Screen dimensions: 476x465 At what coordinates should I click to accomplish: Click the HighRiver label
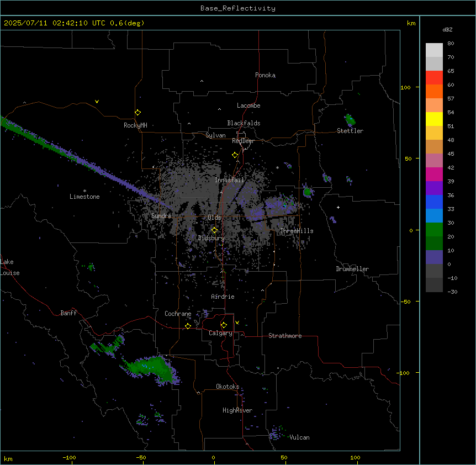coord(237,410)
